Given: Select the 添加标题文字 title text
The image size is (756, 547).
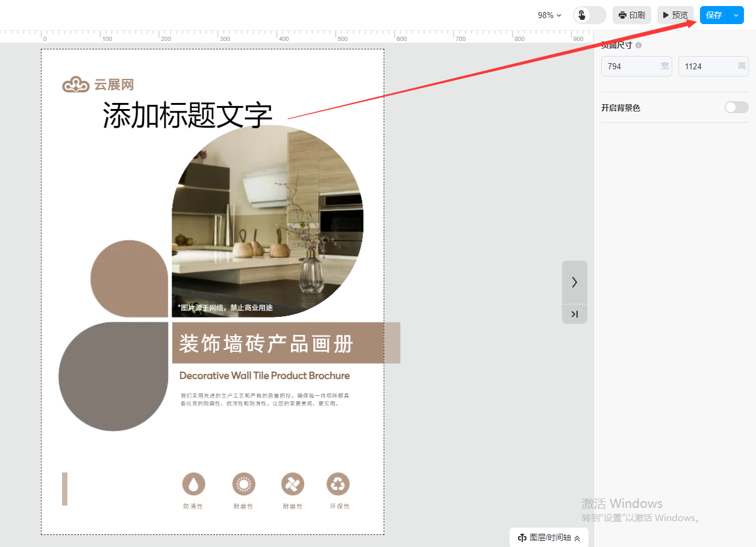Looking at the screenshot, I should (187, 115).
